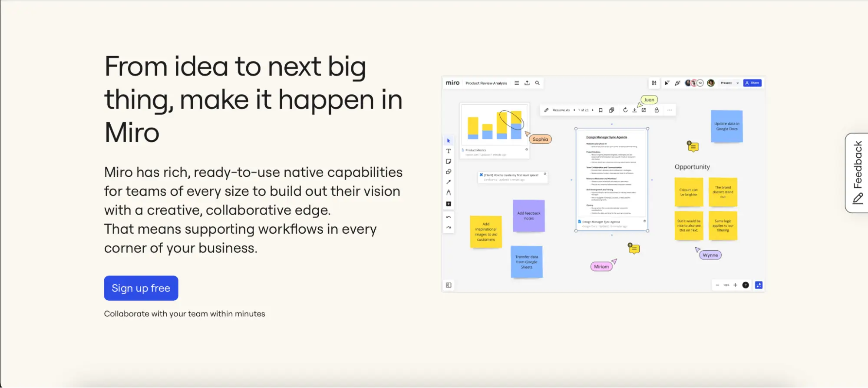Click the Present button
Image resolution: width=868 pixels, height=388 pixels.
coord(726,83)
